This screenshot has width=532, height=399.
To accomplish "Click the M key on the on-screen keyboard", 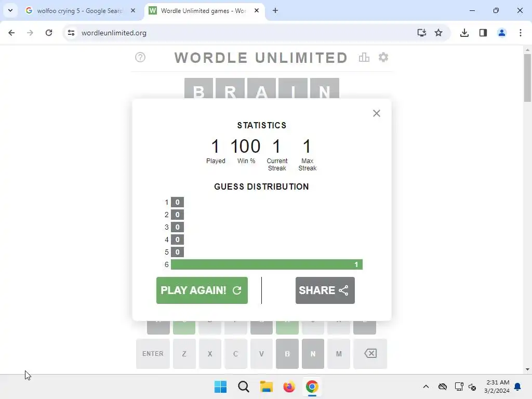I will pos(339,353).
